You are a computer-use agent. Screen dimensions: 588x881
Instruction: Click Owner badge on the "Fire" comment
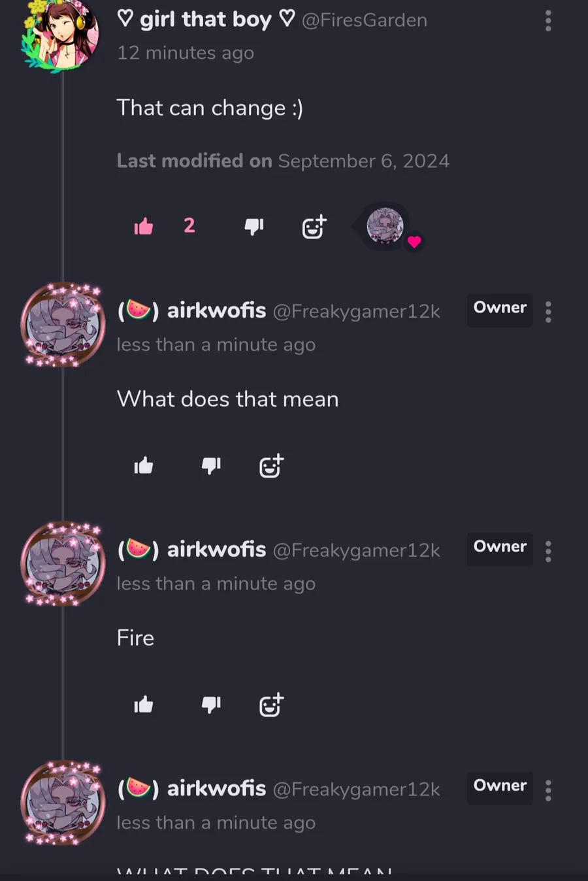(500, 547)
